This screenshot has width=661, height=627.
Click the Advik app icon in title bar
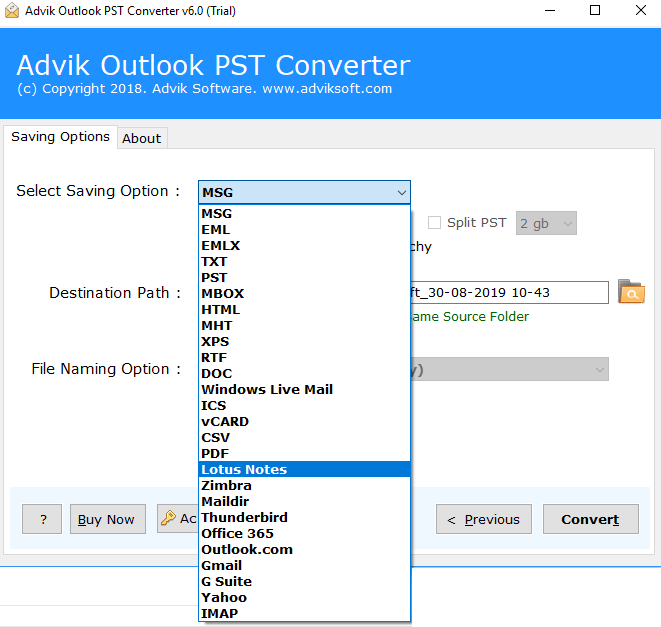(12, 11)
